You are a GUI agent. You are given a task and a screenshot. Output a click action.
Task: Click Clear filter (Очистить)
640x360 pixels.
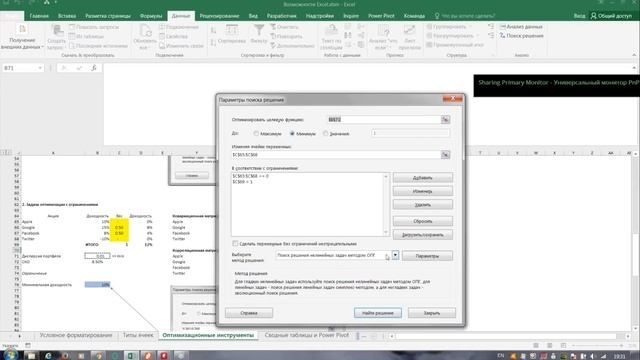[286, 27]
